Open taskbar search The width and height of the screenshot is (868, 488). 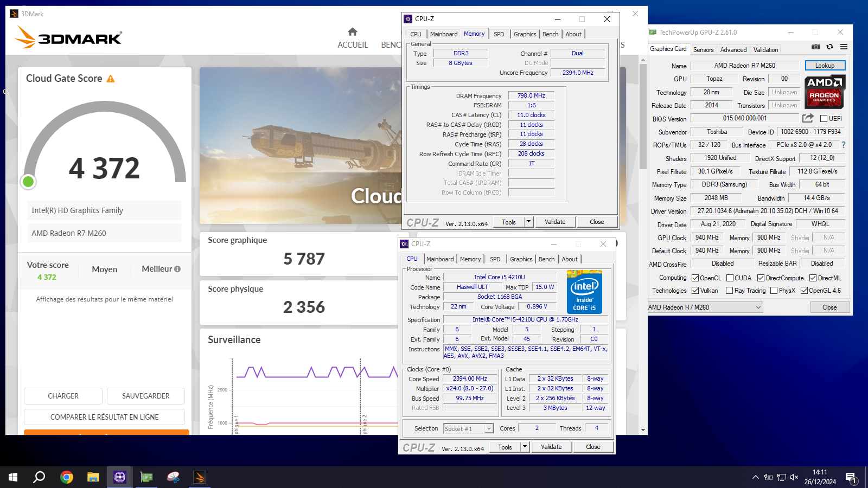point(39,477)
